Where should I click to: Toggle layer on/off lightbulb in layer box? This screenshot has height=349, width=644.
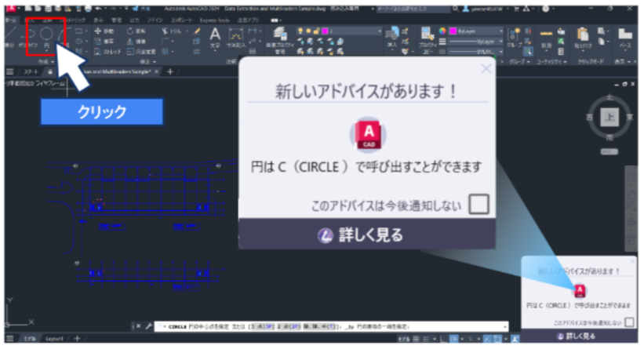(x=300, y=31)
